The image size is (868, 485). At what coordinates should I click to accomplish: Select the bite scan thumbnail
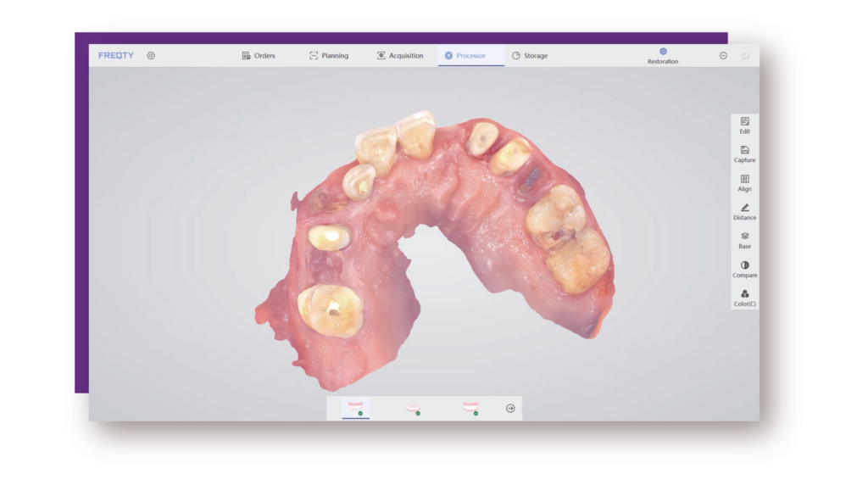(x=470, y=409)
